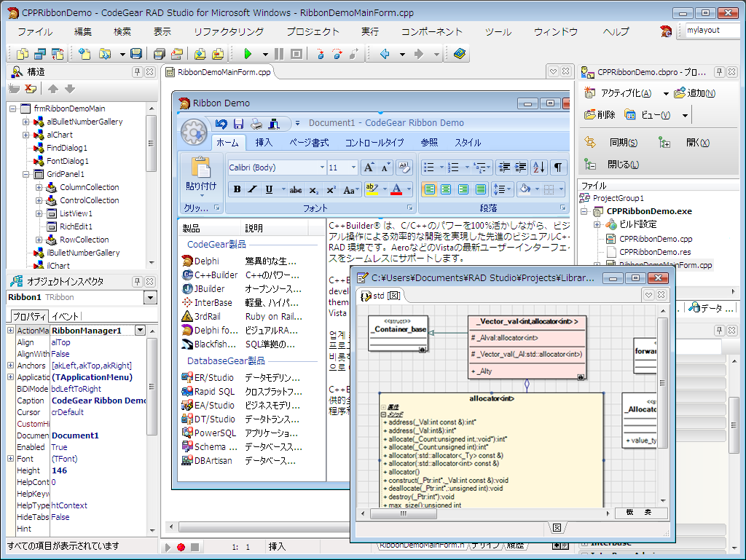Open the リファクタリング menu
Viewport: 746px width, 560px height.
pos(229,32)
